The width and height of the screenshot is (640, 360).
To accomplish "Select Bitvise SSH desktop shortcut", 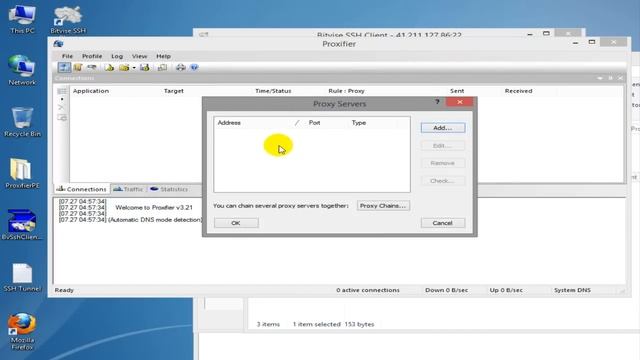I will (x=68, y=20).
